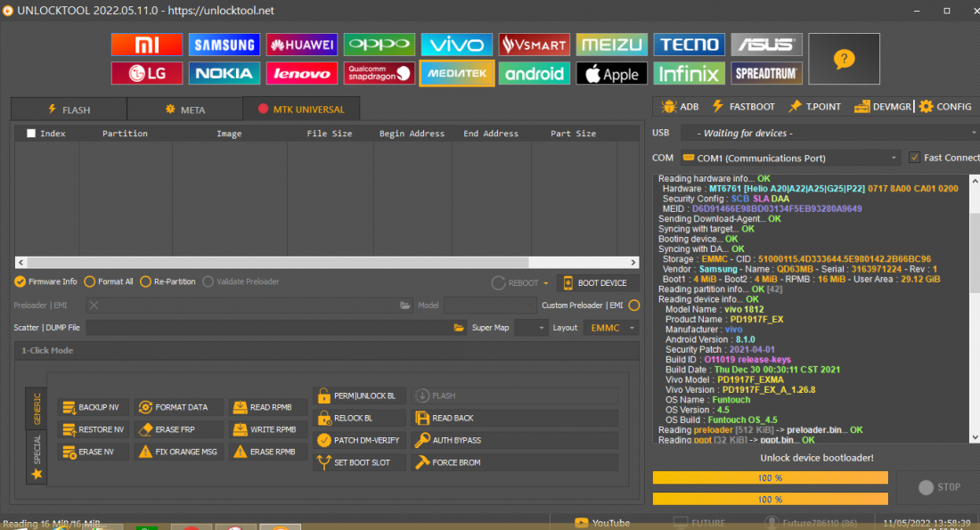This screenshot has height=530, width=980.
Task: Click the STOP button
Action: (939, 487)
